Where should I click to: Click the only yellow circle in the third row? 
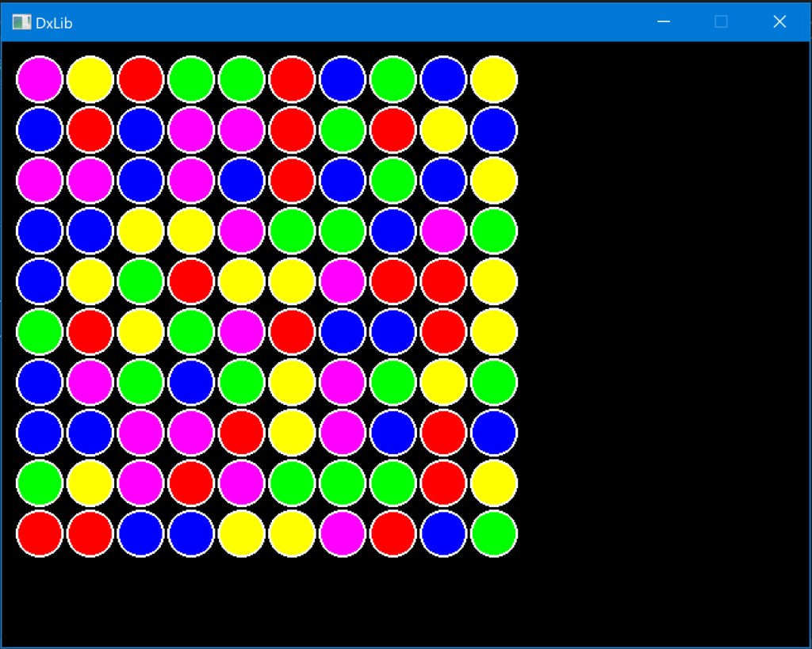pyautogui.click(x=494, y=181)
